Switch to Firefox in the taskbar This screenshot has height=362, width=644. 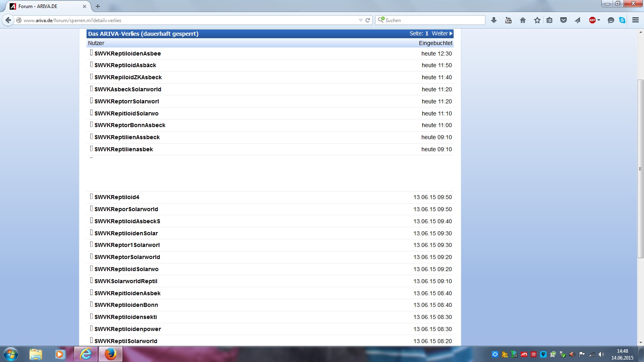[x=110, y=354]
